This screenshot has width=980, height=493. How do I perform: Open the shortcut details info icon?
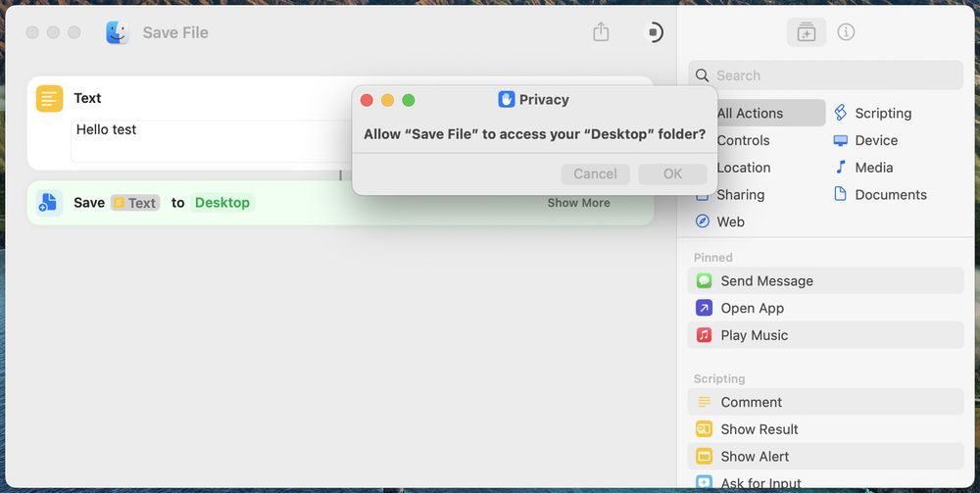[846, 32]
